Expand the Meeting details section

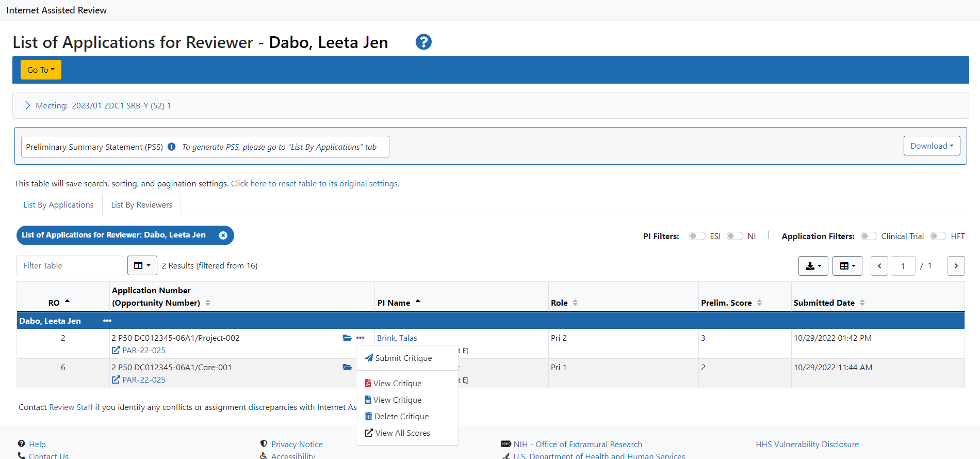[x=28, y=105]
